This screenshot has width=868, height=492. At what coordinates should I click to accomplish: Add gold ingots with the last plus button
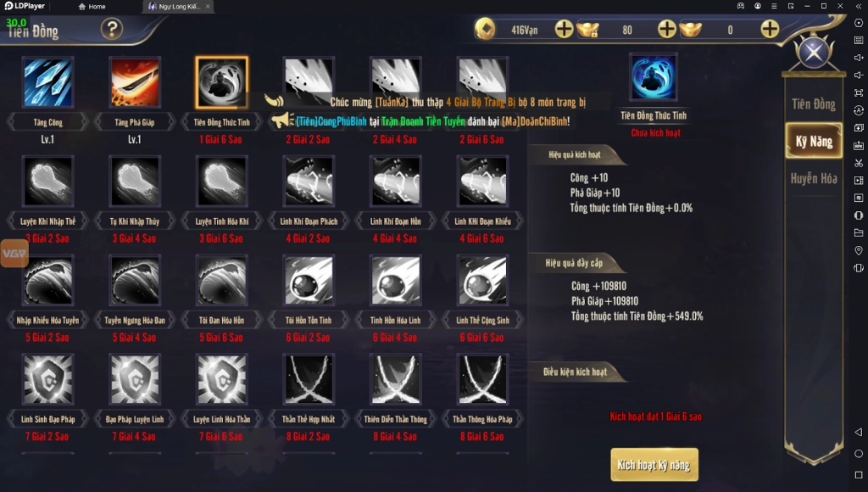770,29
